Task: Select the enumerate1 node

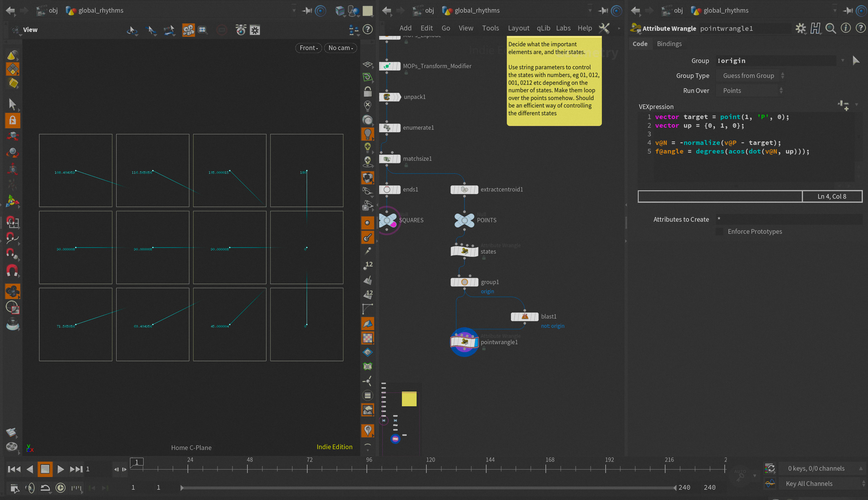Action: 389,128
